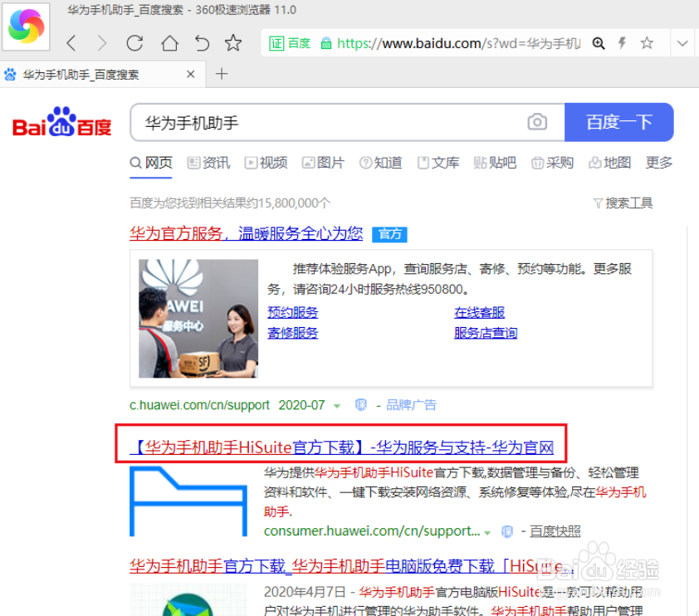Click the green thumbnail of third result
The image size is (699, 616).
(x=188, y=600)
